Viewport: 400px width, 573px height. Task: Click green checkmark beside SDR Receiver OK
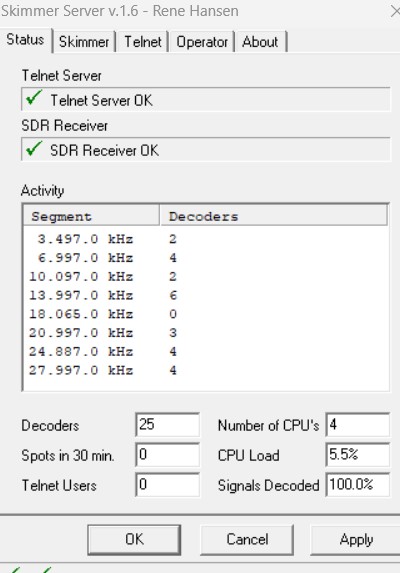tap(34, 148)
